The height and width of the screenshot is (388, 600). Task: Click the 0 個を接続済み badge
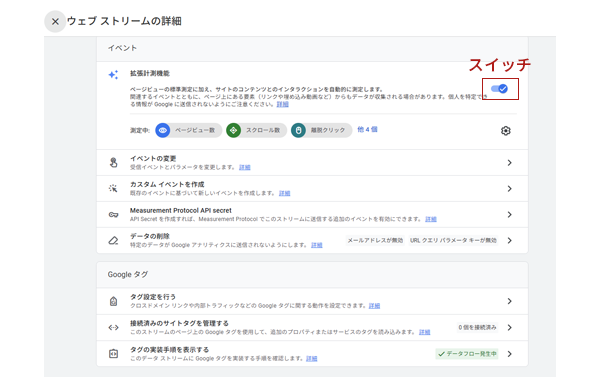pos(477,327)
